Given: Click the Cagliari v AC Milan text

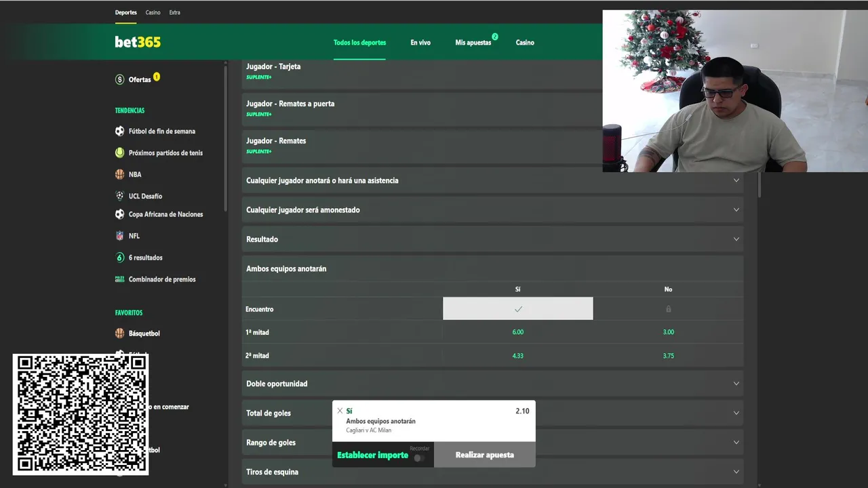Looking at the screenshot, I should click(x=368, y=430).
